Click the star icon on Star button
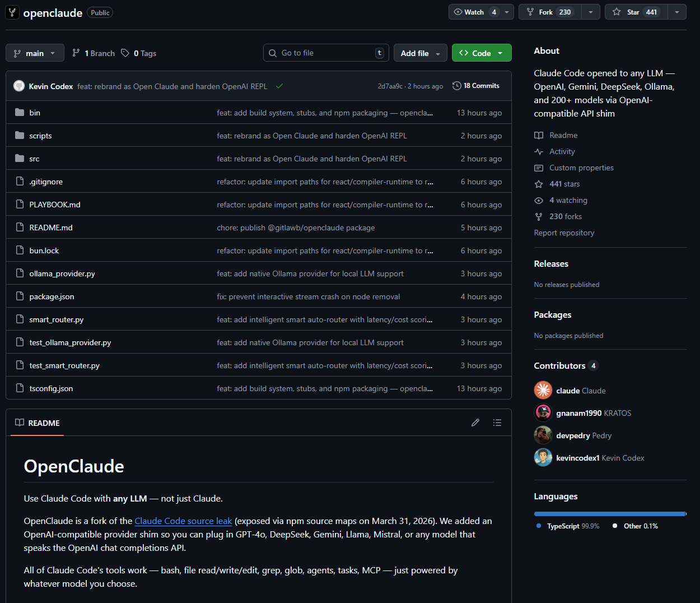The width and height of the screenshot is (700, 603). (617, 12)
